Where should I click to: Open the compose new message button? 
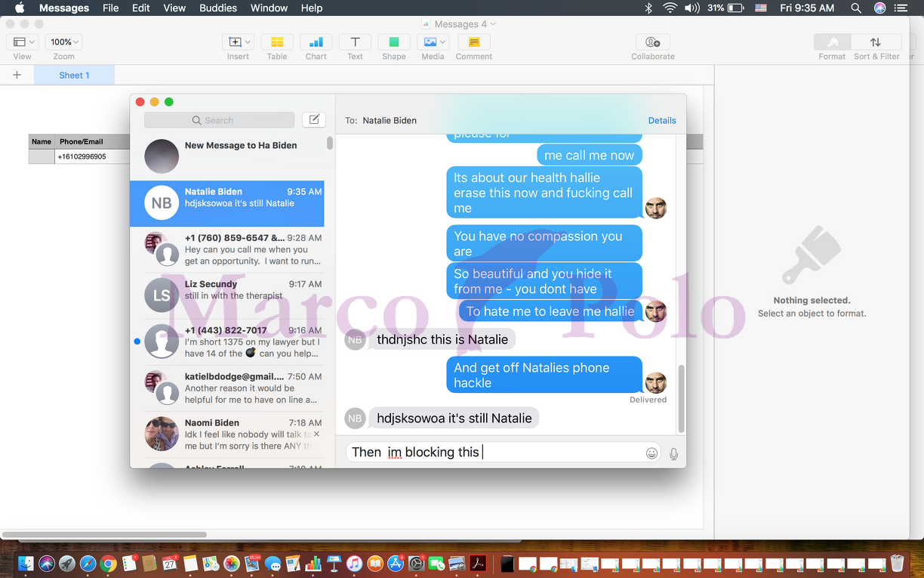pyautogui.click(x=314, y=119)
